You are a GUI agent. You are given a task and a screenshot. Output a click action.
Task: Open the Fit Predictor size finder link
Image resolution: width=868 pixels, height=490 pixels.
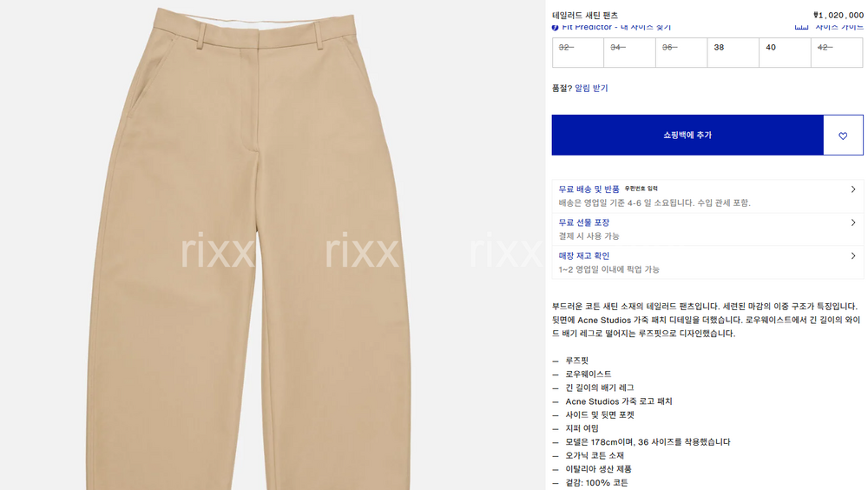pos(616,27)
